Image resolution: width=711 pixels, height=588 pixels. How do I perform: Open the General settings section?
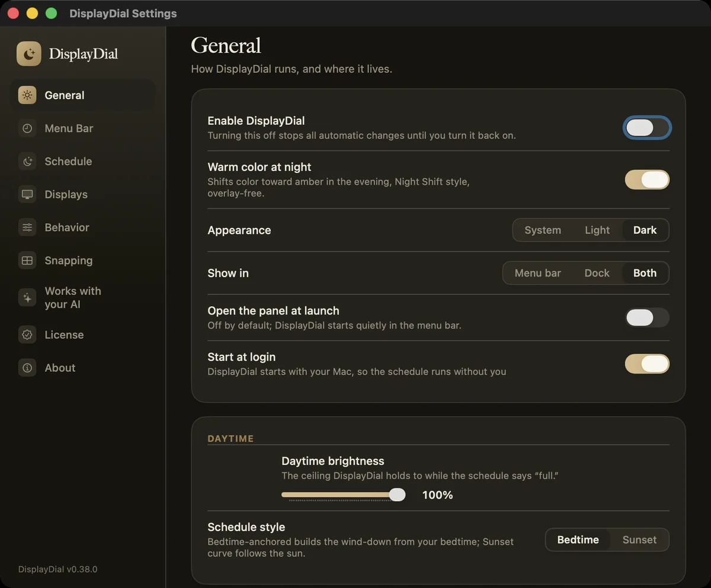tap(83, 95)
